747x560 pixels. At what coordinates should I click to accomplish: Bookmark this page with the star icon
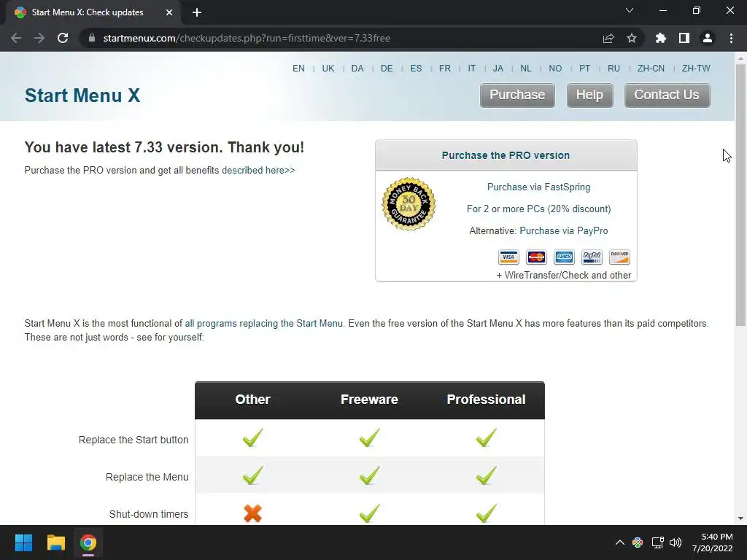[631, 38]
